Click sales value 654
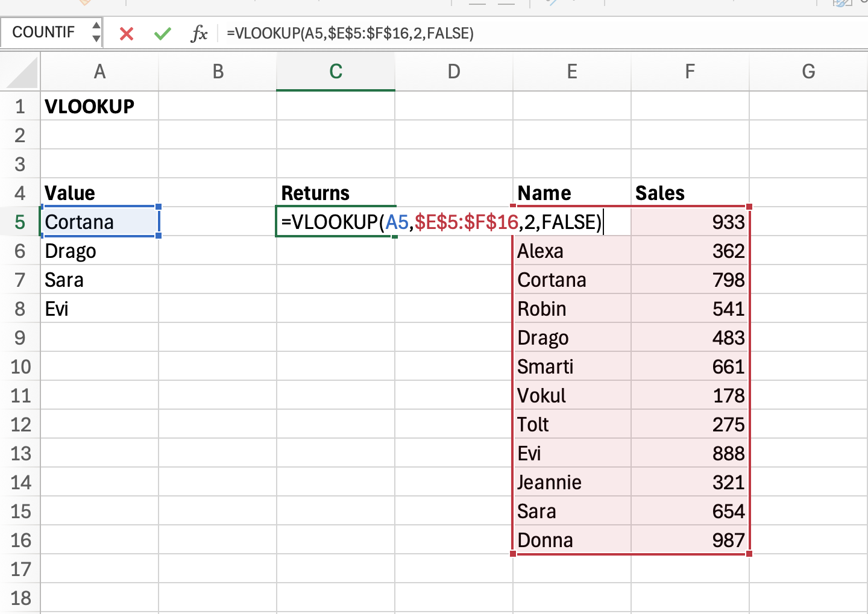Image resolution: width=868 pixels, height=614 pixels. [x=690, y=511]
